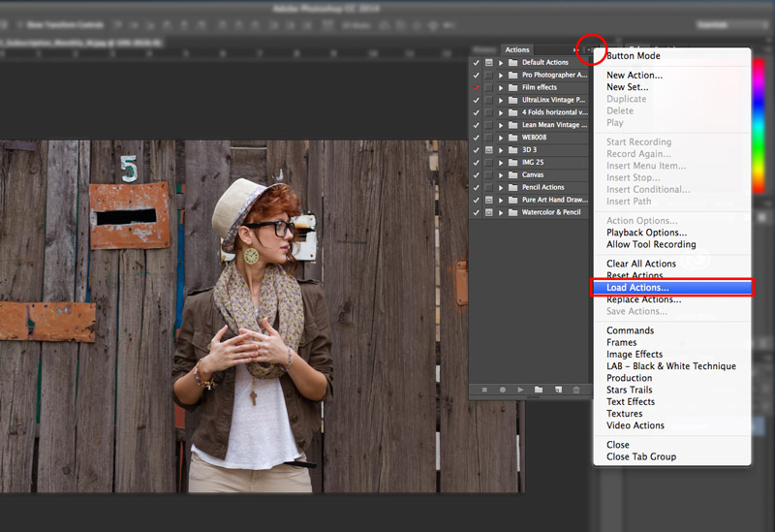Toggle the checkmark for Canvas set
This screenshot has width=775, height=532.
point(476,175)
